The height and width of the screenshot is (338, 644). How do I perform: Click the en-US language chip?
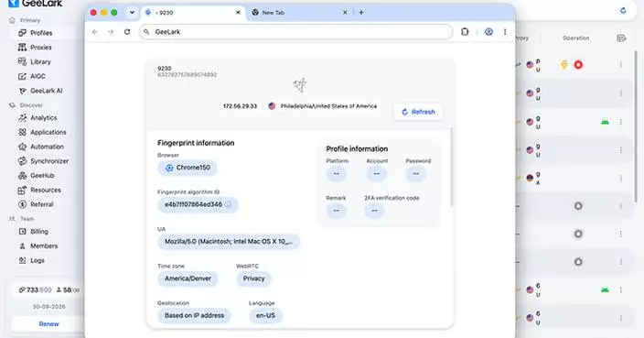point(265,316)
